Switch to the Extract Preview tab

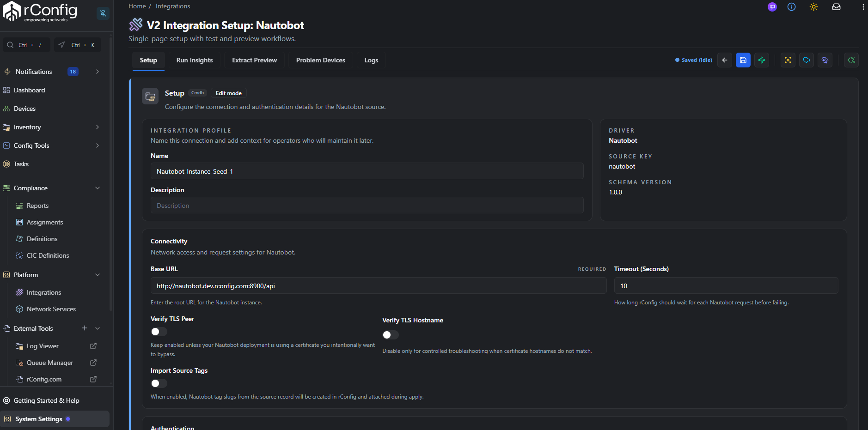point(254,60)
